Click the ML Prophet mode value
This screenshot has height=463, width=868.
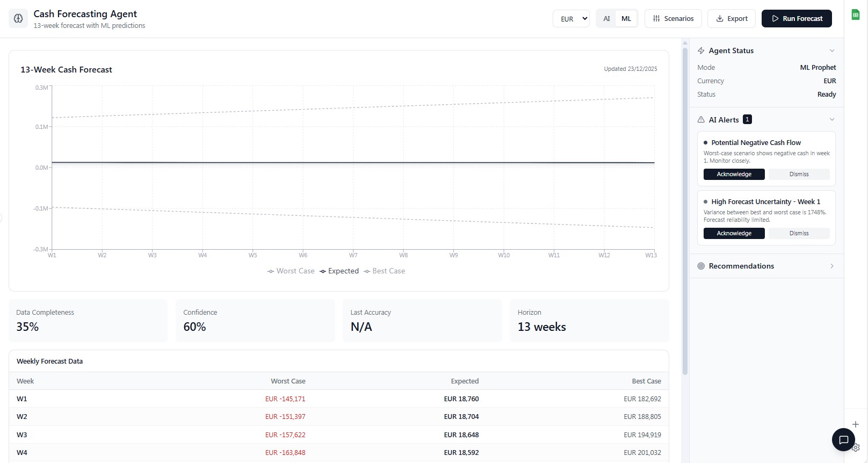[818, 67]
